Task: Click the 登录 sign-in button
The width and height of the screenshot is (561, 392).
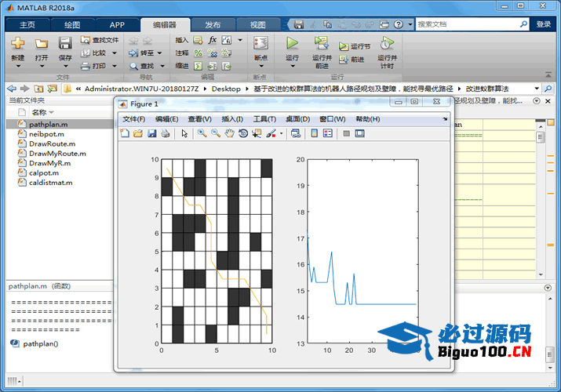Action: point(544,24)
